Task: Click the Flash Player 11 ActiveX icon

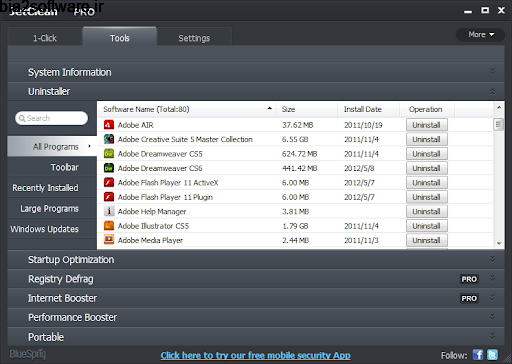Action: [109, 183]
